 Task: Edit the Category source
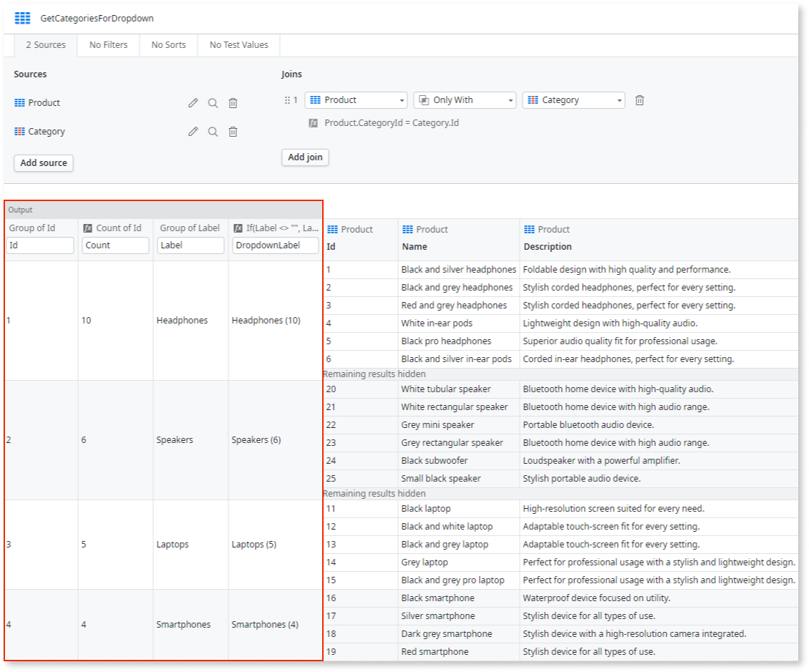(x=193, y=131)
